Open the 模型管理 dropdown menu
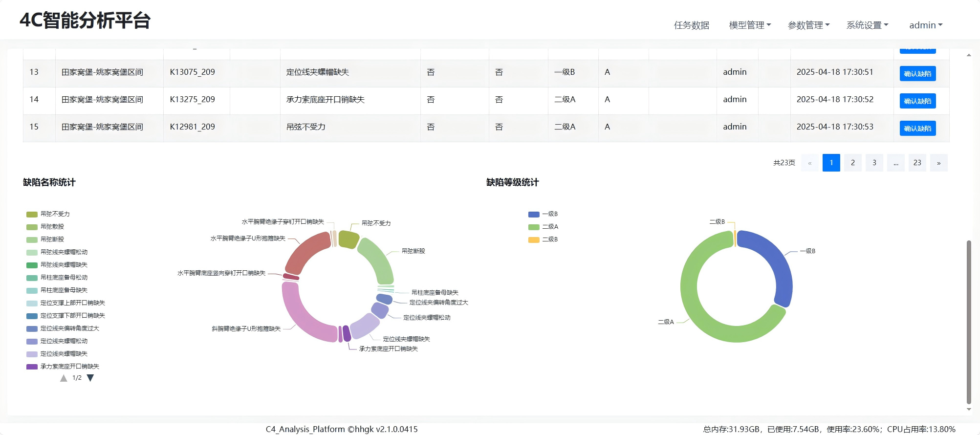 coord(750,25)
